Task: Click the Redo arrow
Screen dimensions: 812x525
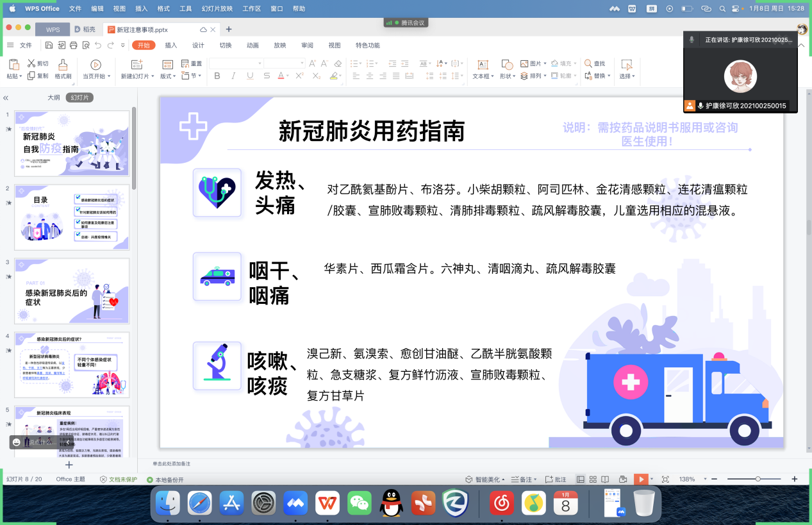Action: (x=111, y=45)
